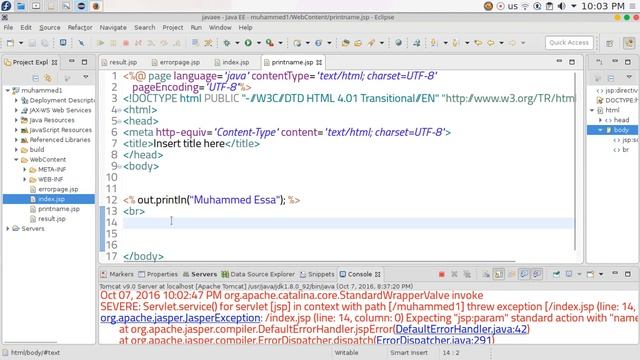Open the Open Console dropdown arrow

[x=600, y=274]
